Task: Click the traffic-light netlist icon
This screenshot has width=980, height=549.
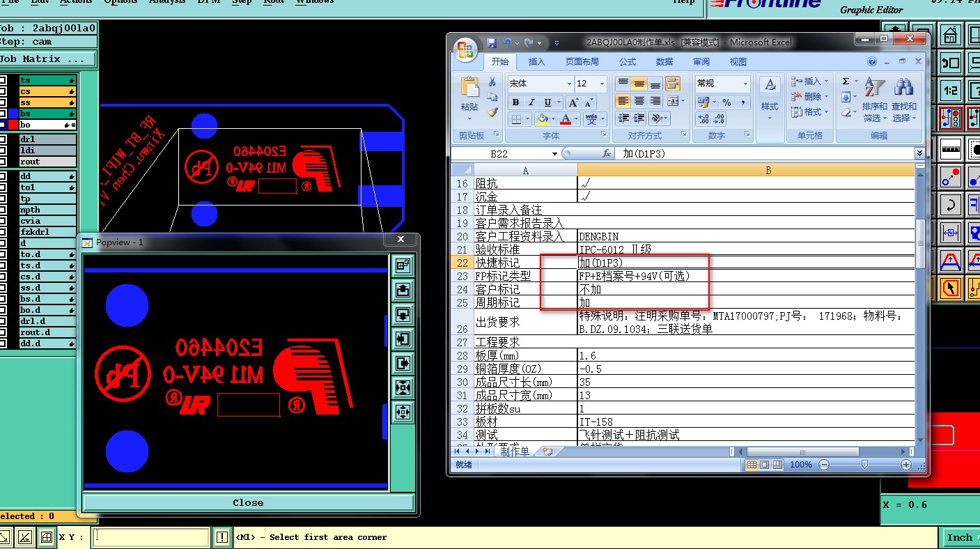Action: 951,119
